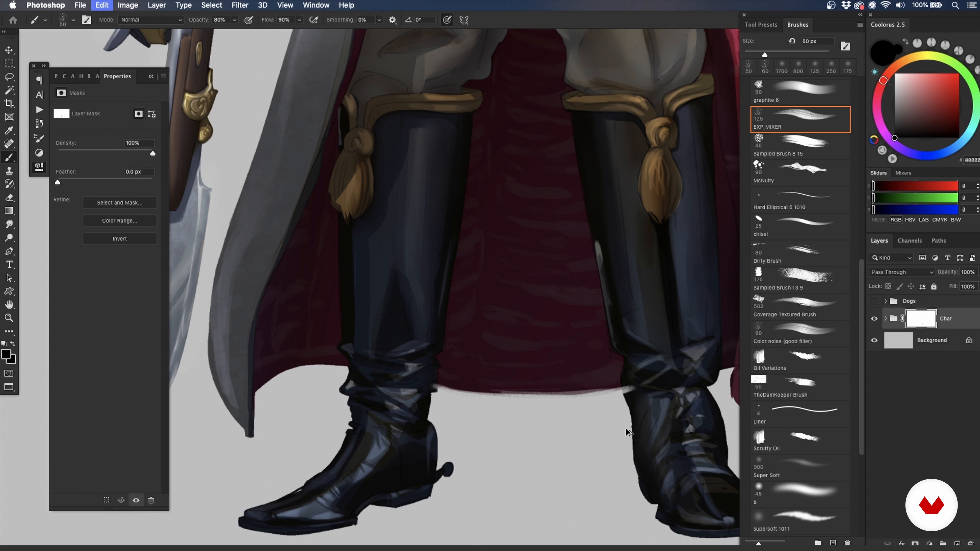Create new brush icon in Brushes panel
Screen dimensions: 980x551
click(833, 543)
